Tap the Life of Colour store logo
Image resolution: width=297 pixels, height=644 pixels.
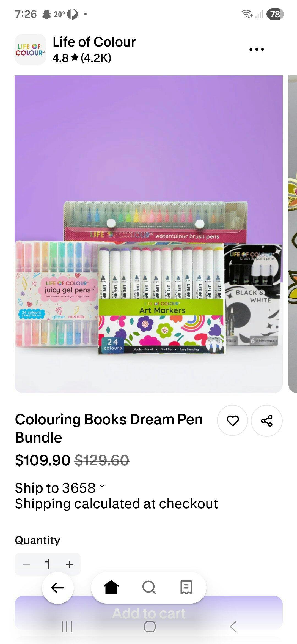(30, 50)
